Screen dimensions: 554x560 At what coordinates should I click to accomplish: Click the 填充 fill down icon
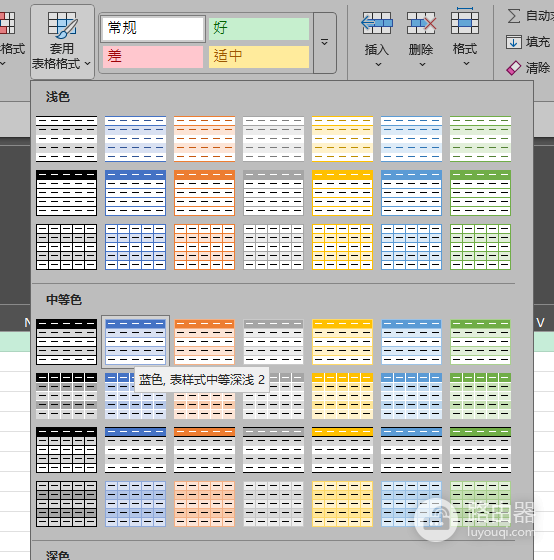514,42
